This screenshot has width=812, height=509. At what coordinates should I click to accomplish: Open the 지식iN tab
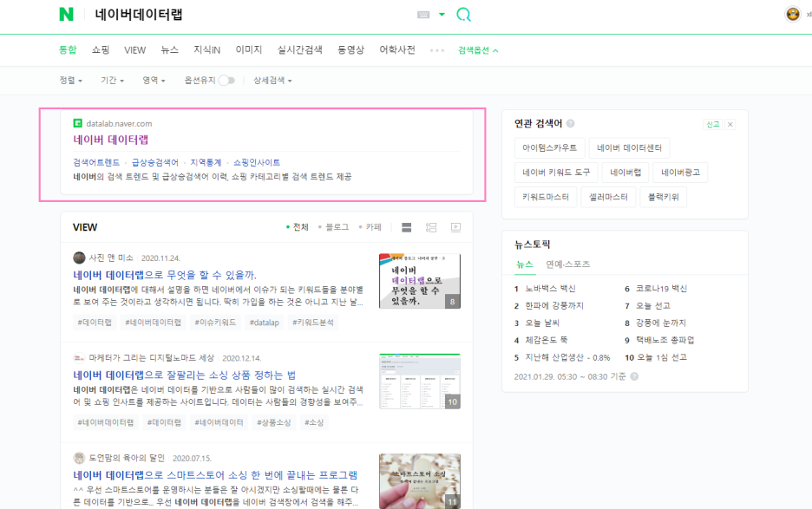(206, 49)
